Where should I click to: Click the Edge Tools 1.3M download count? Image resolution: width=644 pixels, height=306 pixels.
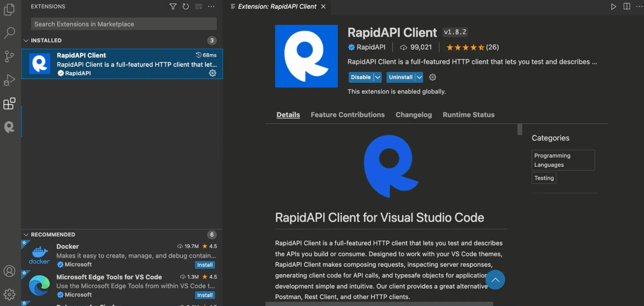click(189, 277)
